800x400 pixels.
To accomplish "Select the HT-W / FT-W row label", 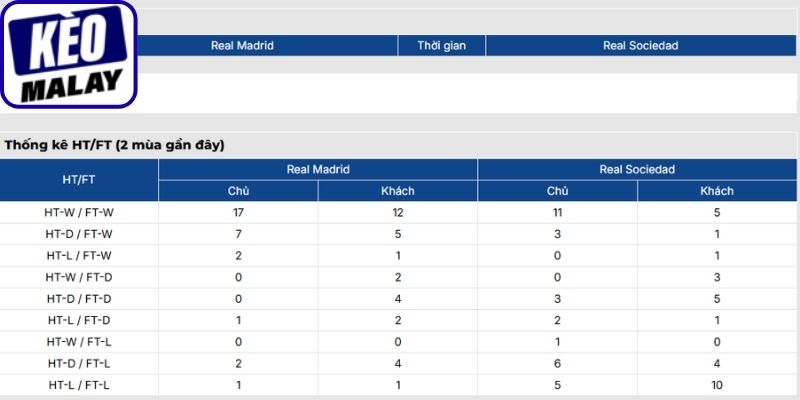I will click(79, 213).
